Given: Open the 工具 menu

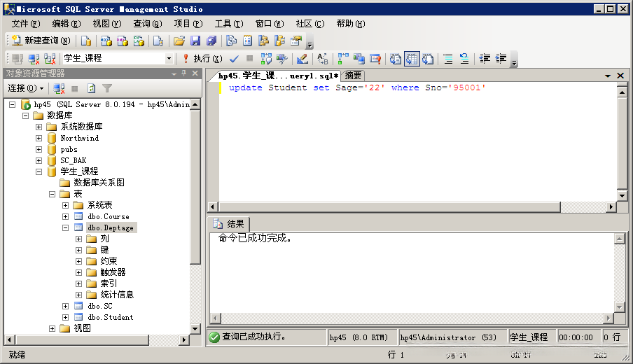Looking at the screenshot, I should pyautogui.click(x=229, y=24).
